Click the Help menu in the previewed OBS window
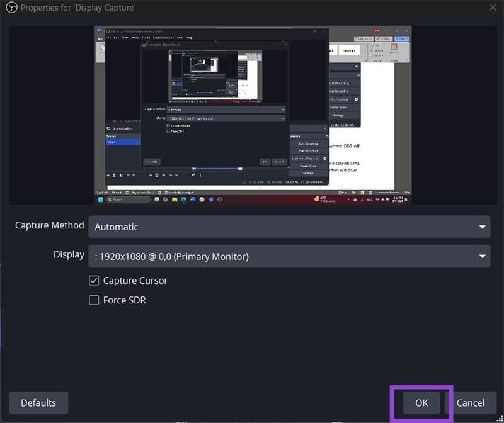Viewport: 504px width, 423px height. [x=190, y=37]
